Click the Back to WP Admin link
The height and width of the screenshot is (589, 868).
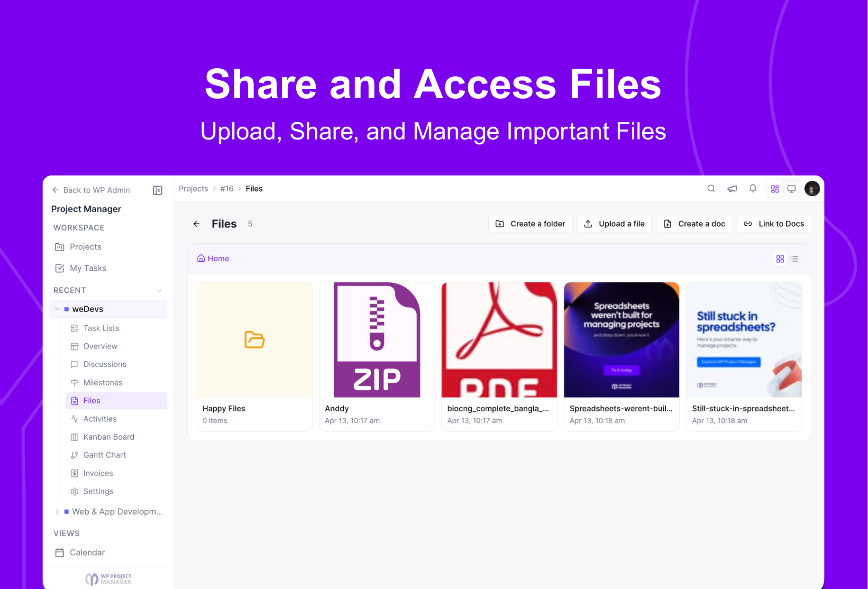tap(96, 190)
